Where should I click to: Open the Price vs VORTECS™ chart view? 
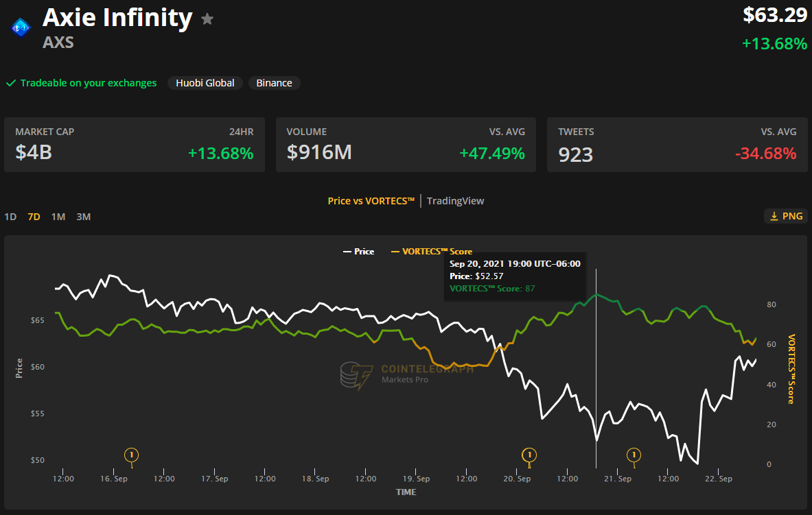click(x=371, y=201)
